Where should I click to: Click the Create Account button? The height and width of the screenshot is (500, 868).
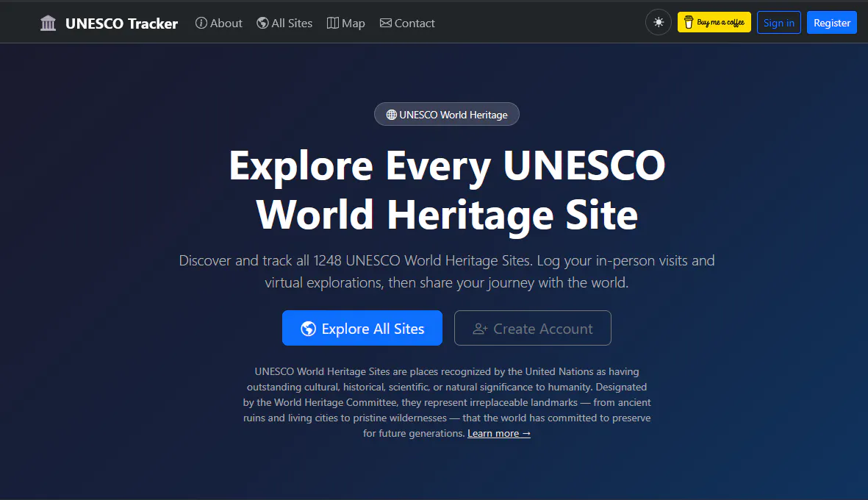click(533, 329)
